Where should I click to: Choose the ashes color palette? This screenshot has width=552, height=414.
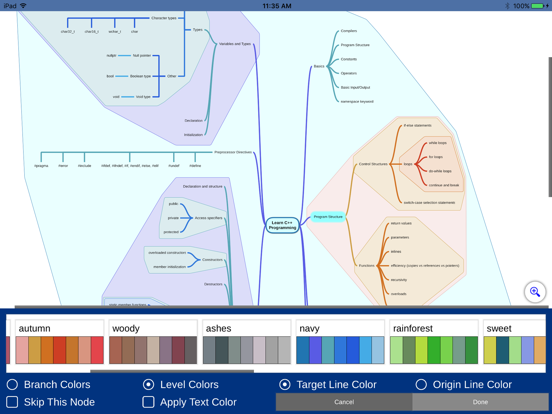(247, 342)
